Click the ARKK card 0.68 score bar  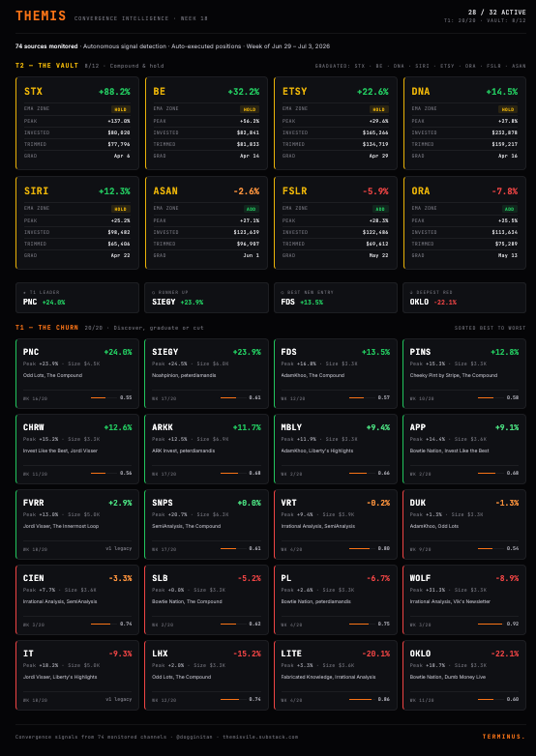coord(233,473)
